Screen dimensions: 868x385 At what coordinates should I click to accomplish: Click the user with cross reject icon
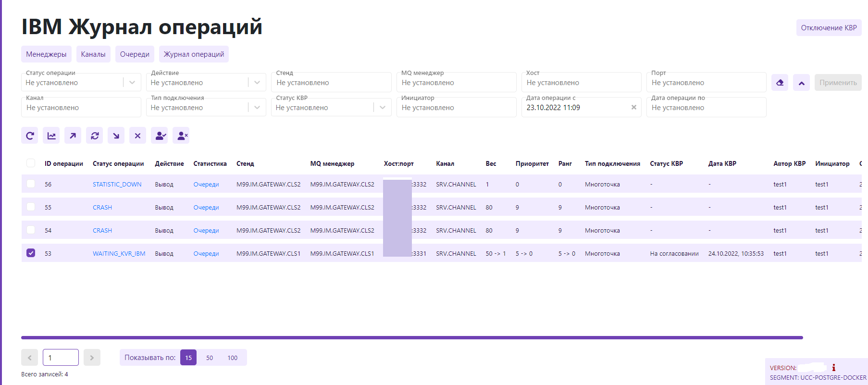181,136
